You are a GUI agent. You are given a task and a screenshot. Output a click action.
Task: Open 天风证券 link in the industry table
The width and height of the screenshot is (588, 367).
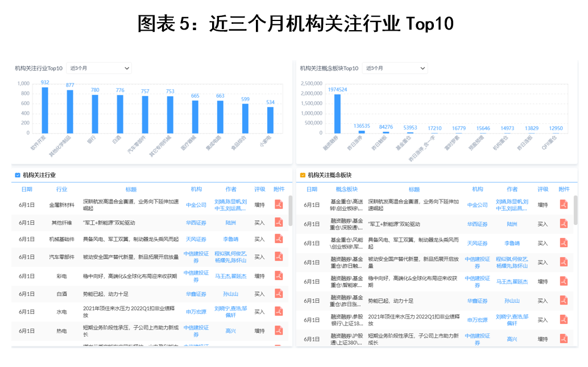point(196,239)
